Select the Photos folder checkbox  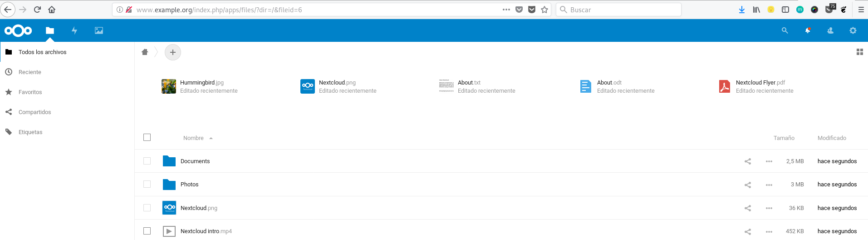[147, 184]
